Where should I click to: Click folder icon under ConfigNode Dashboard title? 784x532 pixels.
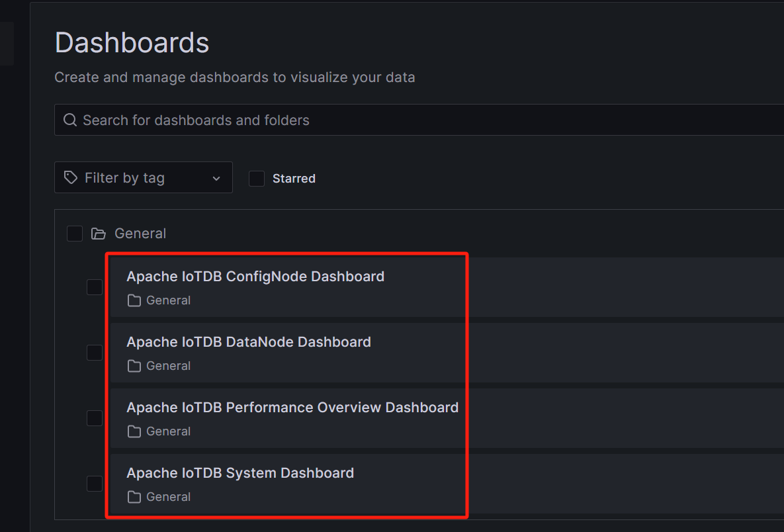click(134, 300)
